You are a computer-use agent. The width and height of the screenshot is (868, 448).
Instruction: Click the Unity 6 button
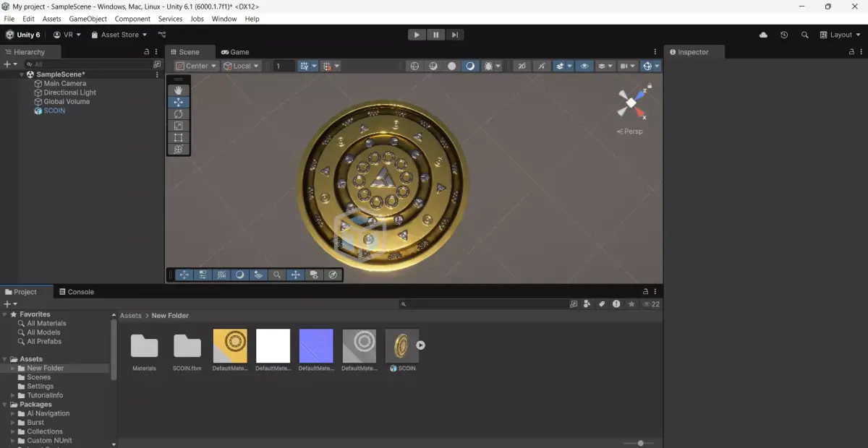click(x=23, y=35)
